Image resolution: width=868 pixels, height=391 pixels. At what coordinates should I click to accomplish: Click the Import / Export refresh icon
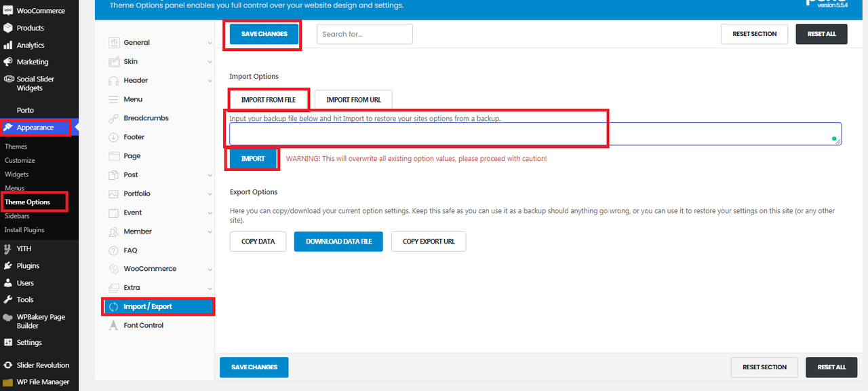113,307
